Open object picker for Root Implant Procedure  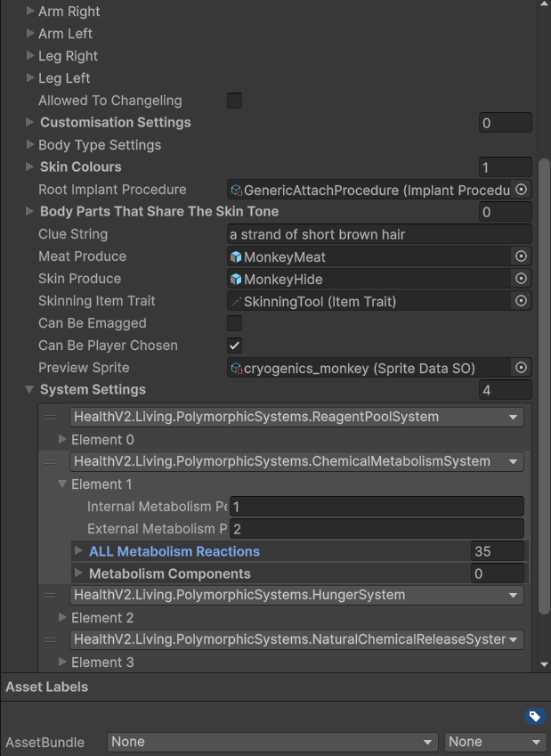[x=521, y=190]
